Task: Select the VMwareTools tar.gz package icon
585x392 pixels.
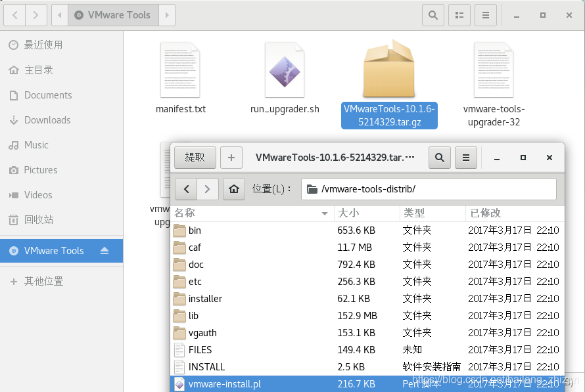Action: [x=389, y=69]
